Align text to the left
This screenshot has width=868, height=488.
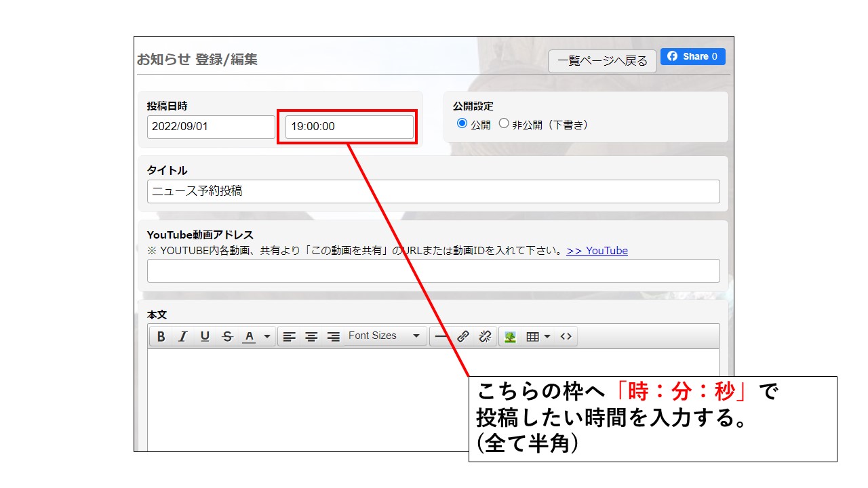tap(290, 337)
